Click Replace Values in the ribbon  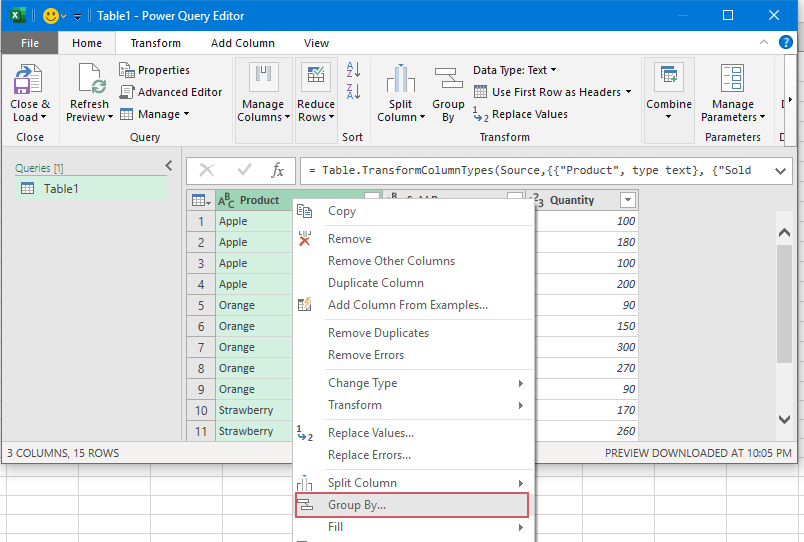529,114
